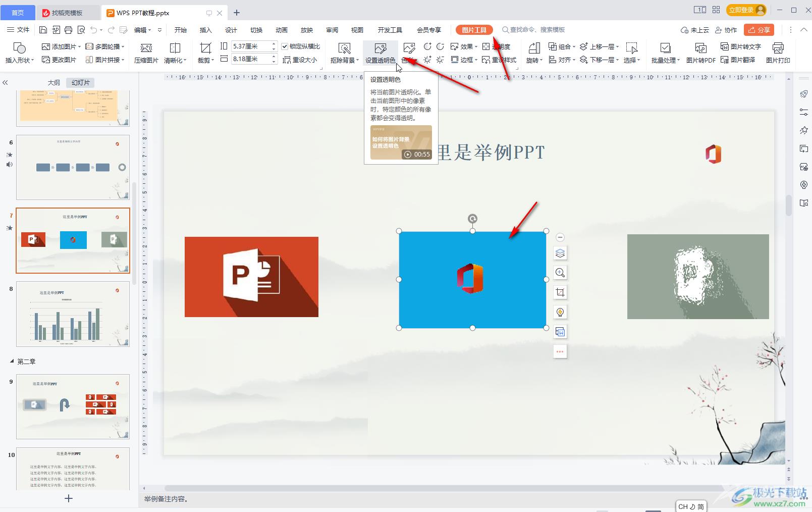Image resolution: width=812 pixels, height=512 pixels.
Task: Click the Save icon in quick access toolbar
Action: click(43, 30)
